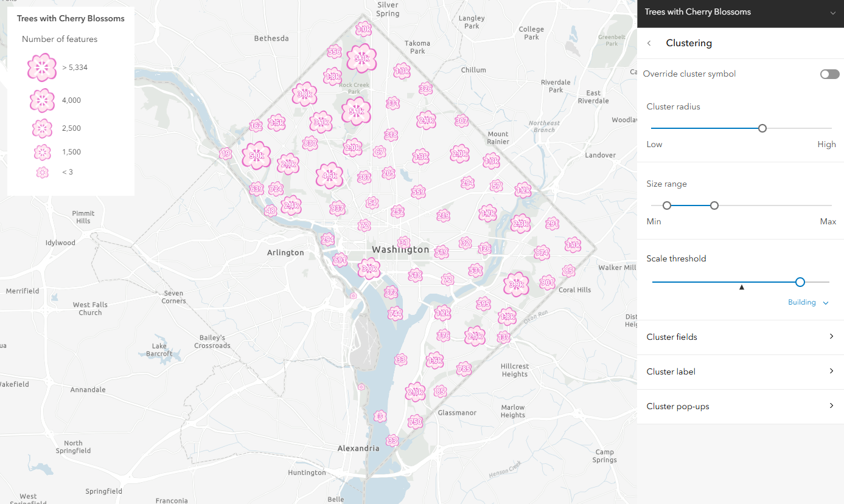Click the 5.3k cluster near Rock Creek Park

point(361,59)
